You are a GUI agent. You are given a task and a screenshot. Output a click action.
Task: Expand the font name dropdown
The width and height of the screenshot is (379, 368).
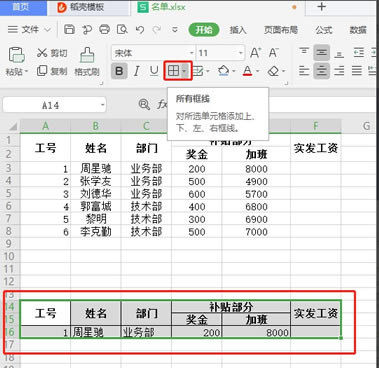(192, 53)
